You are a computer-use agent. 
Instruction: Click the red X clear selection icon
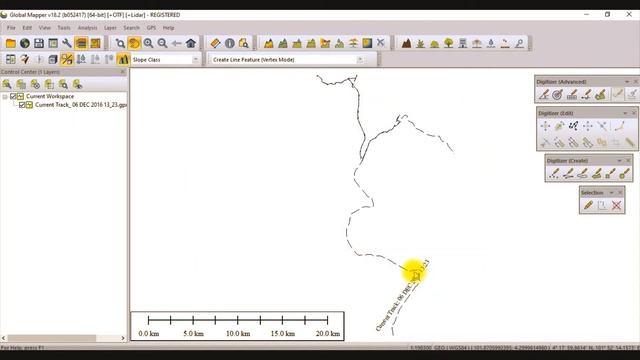pyautogui.click(x=616, y=205)
